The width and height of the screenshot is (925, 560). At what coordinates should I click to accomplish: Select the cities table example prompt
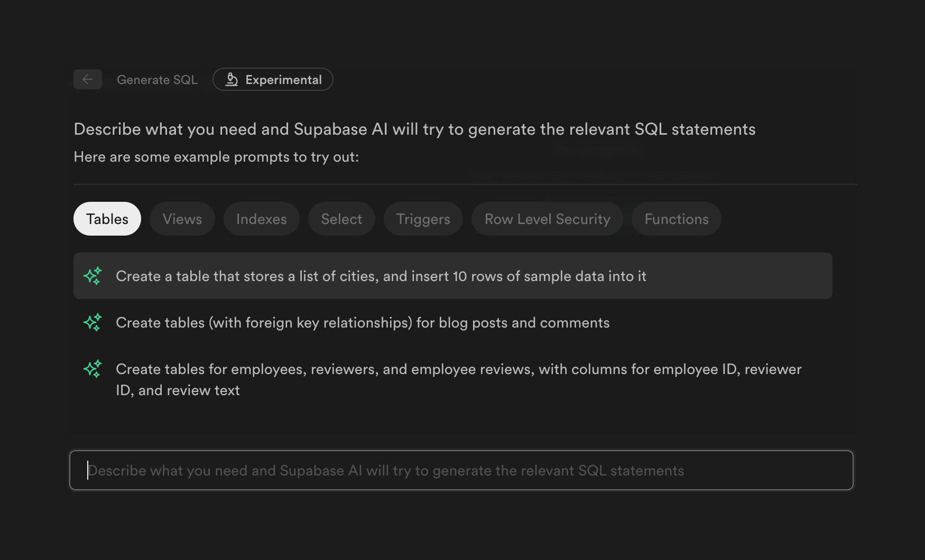[x=381, y=276]
